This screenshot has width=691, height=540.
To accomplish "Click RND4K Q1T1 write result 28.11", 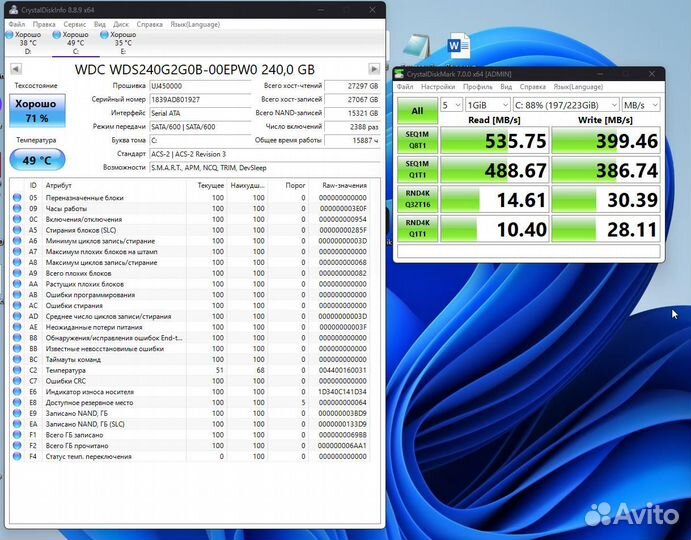I will [x=606, y=229].
